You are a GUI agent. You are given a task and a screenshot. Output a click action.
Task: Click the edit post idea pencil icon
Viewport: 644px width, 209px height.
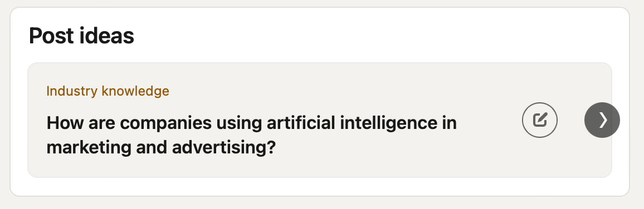(x=540, y=120)
